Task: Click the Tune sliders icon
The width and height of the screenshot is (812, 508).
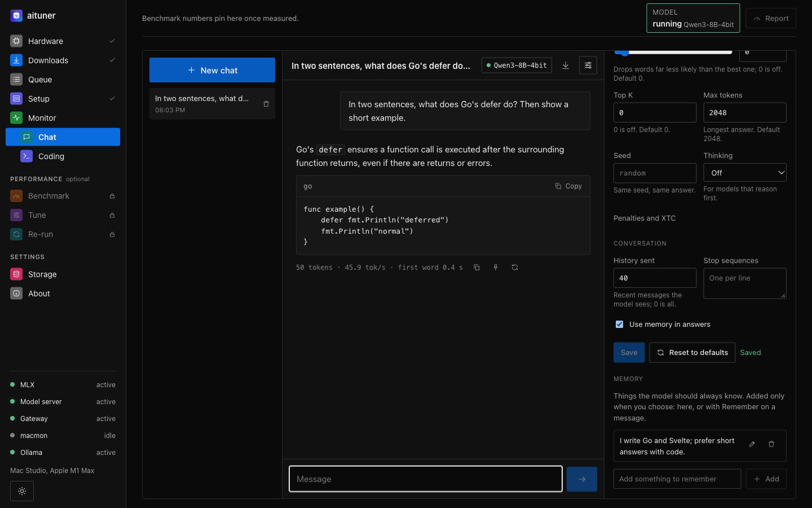Action: [x=16, y=215]
